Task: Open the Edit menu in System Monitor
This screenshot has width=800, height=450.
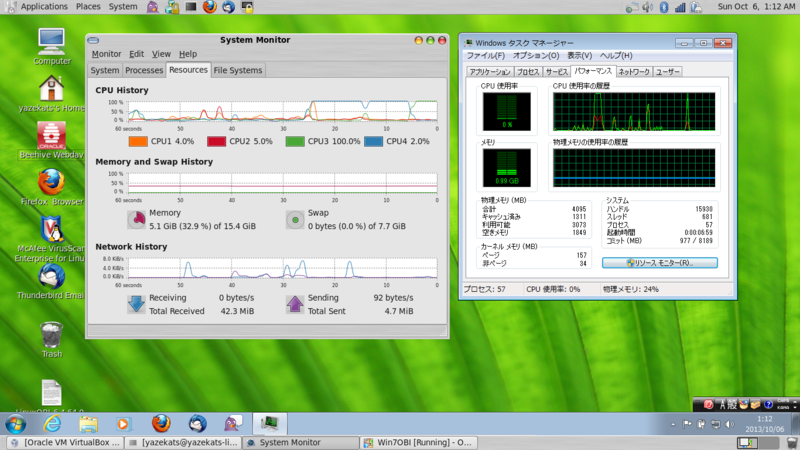Action: point(136,54)
